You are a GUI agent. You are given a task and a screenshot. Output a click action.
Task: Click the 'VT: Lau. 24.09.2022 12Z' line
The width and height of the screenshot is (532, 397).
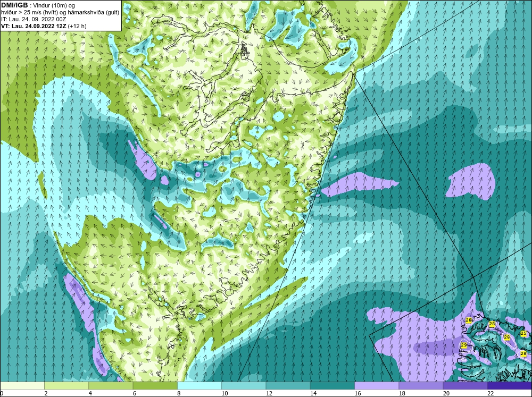click(34, 26)
